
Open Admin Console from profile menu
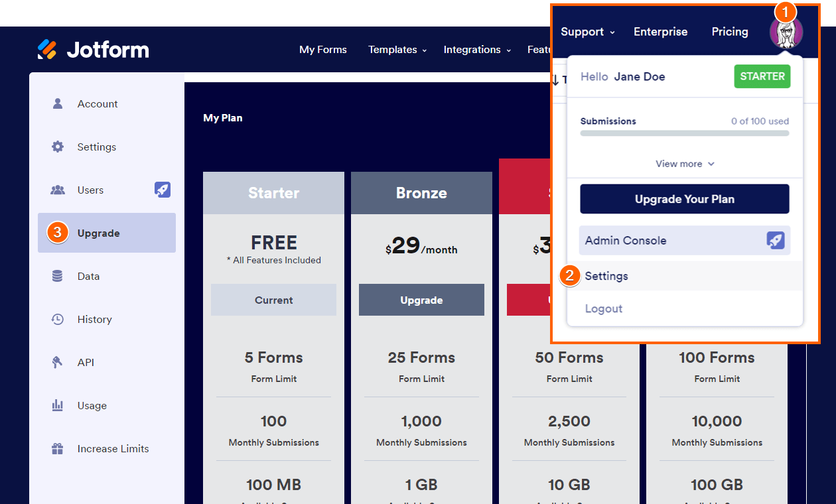[x=685, y=240]
